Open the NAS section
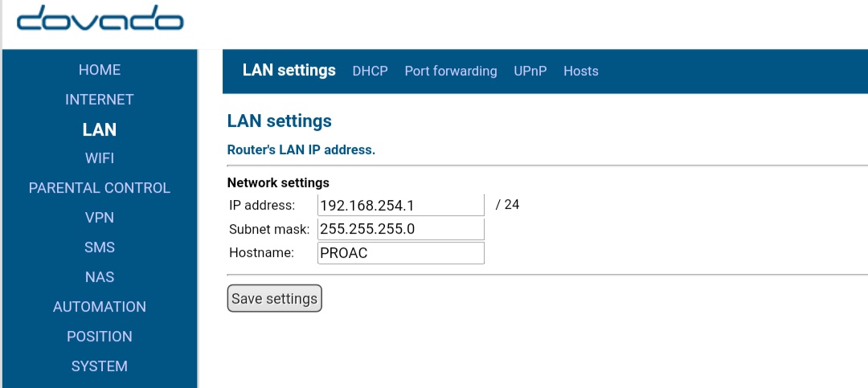The image size is (868, 388). [100, 277]
